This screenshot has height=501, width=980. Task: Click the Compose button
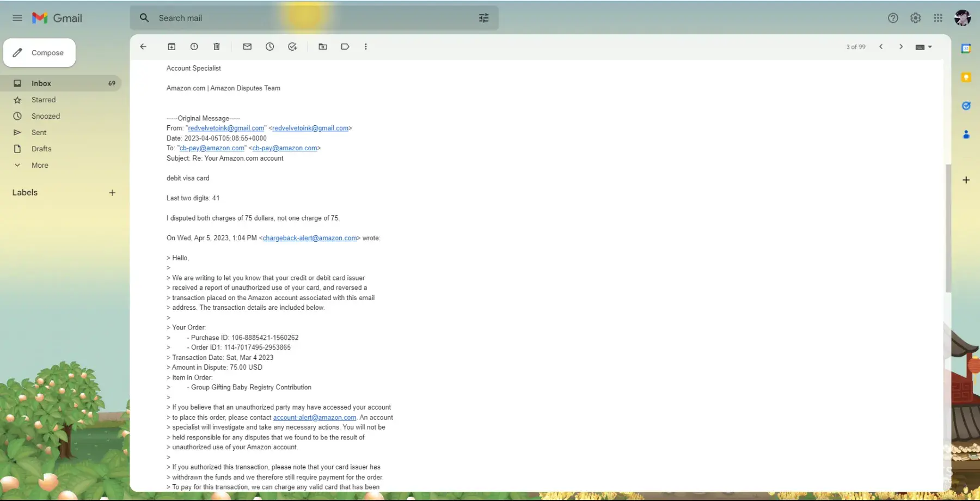pyautogui.click(x=39, y=53)
